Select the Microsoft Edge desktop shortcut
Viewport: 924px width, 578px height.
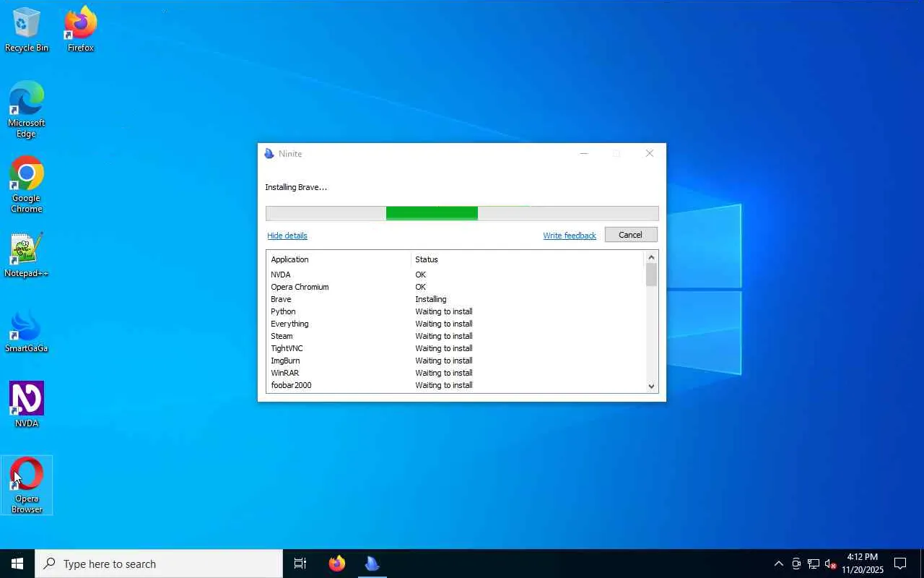27,110
